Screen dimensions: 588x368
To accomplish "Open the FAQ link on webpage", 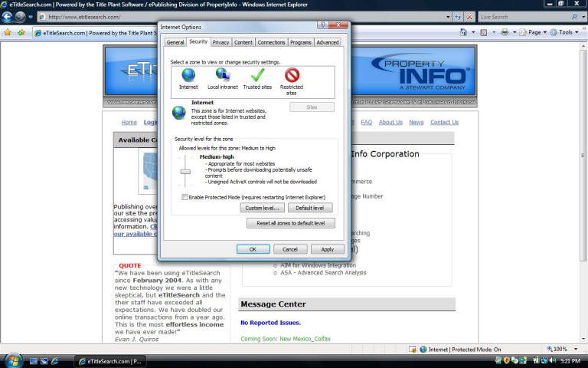I will [x=367, y=122].
